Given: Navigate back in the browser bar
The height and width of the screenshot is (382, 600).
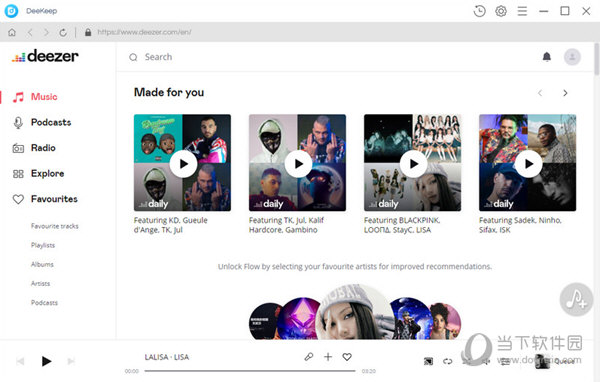Looking at the screenshot, I should point(30,32).
